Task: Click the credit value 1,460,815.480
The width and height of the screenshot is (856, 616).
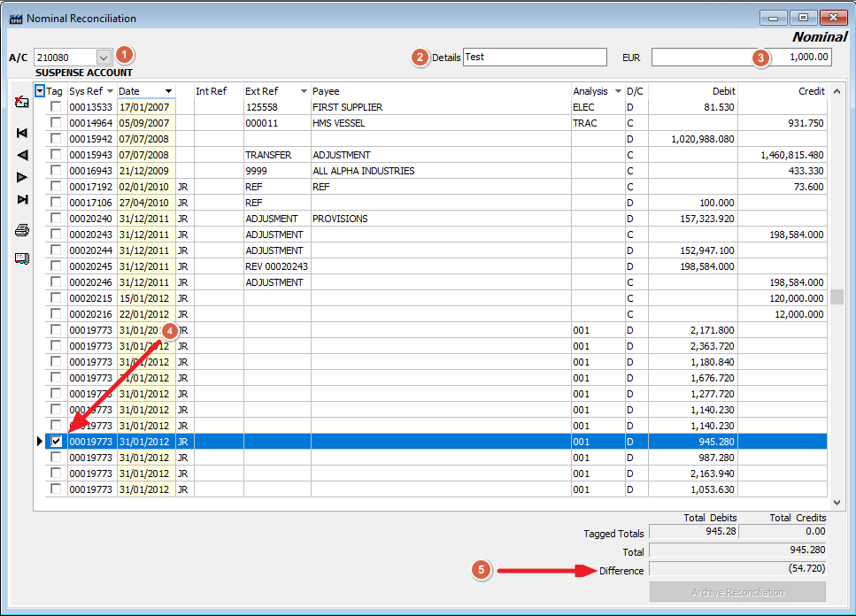Action: coord(792,155)
